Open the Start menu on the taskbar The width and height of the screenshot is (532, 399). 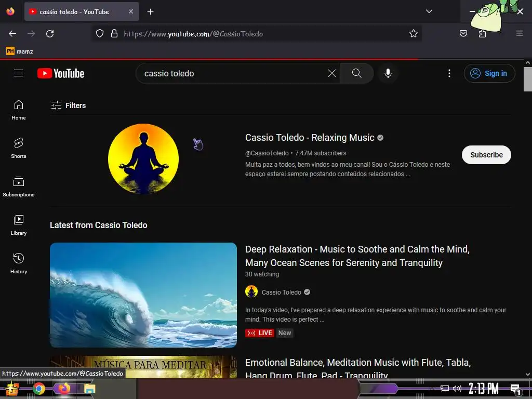point(12,389)
